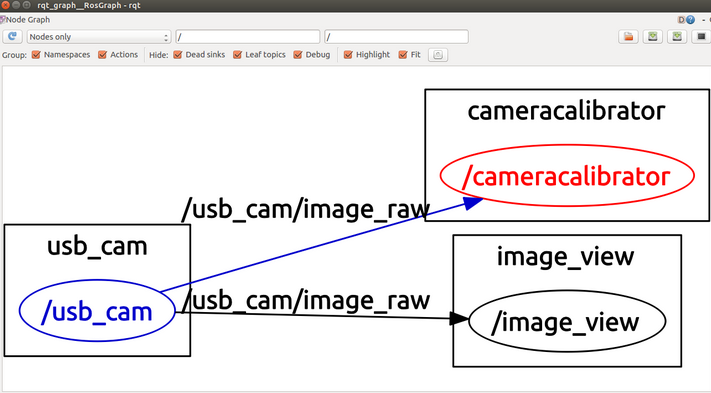
Task: Click the topic filter field beside load icon
Action: click(396, 37)
